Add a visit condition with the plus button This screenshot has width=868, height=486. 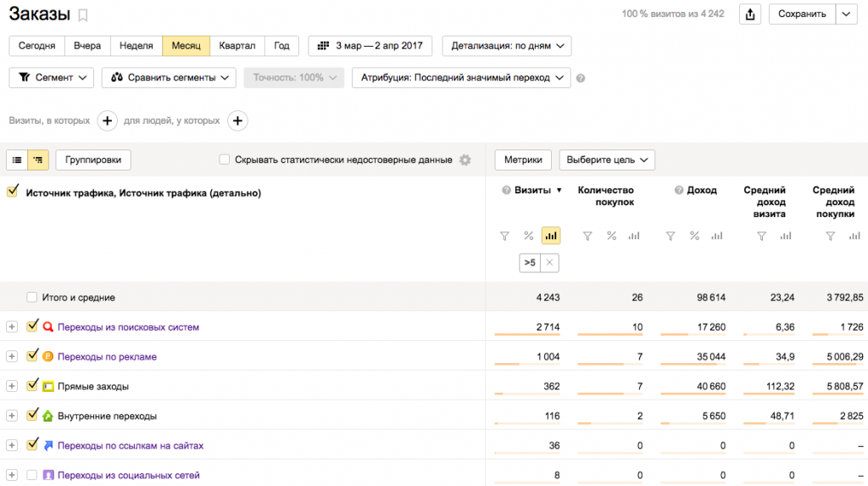click(x=108, y=120)
